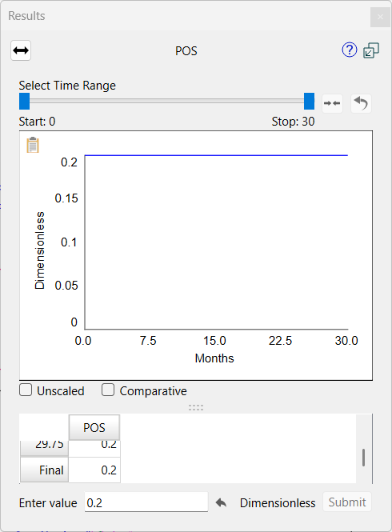Pop out the results panel icon
392x532 pixels.
pos(371,50)
